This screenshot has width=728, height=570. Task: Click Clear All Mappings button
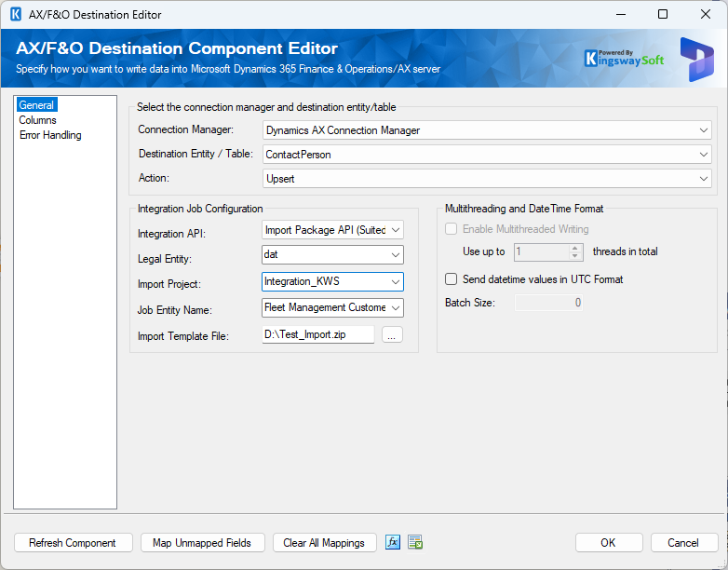tap(324, 543)
